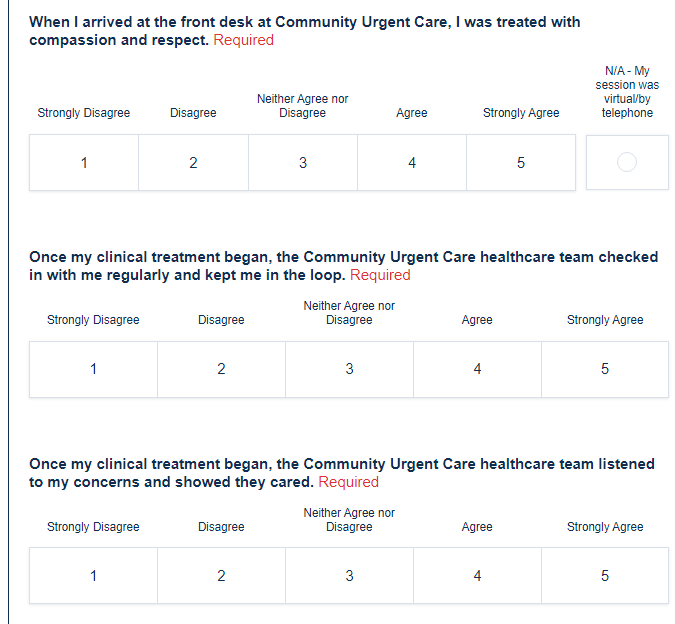Choose rating 2 for front desk question
The image size is (675, 624).
(193, 163)
